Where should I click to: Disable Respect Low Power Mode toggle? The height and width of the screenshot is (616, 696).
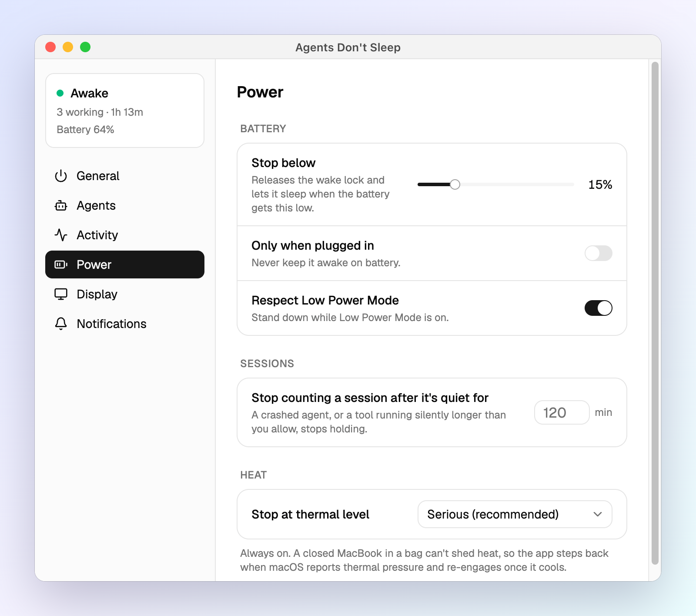pyautogui.click(x=599, y=308)
